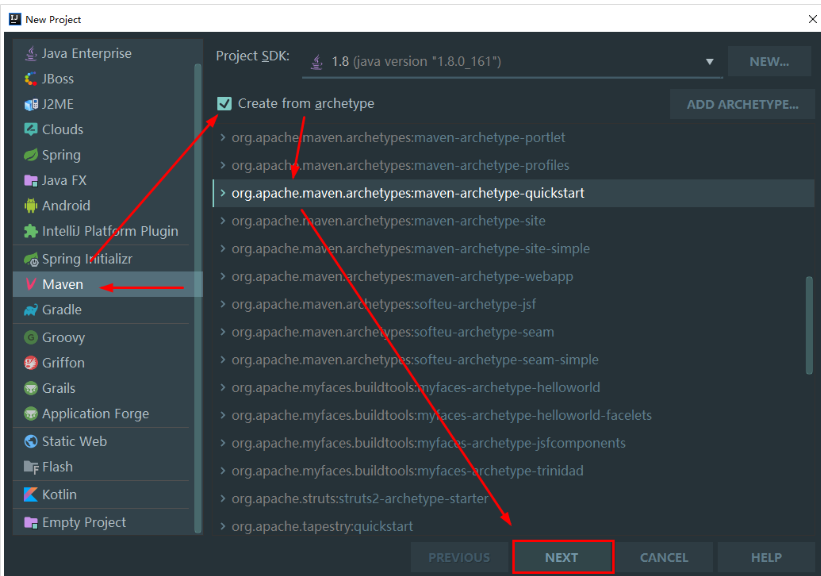Click the Static Web globe icon
This screenshot has width=821, height=576.
[31, 441]
